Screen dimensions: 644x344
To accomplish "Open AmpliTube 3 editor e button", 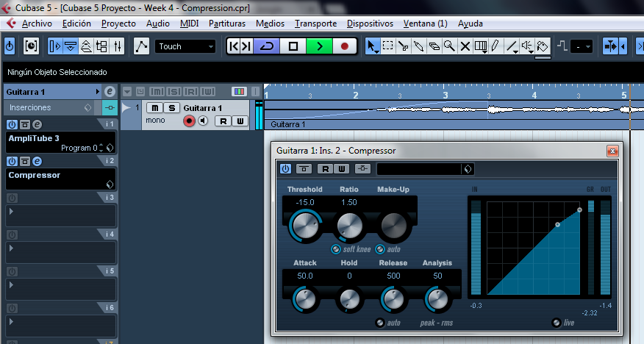I will 37,124.
